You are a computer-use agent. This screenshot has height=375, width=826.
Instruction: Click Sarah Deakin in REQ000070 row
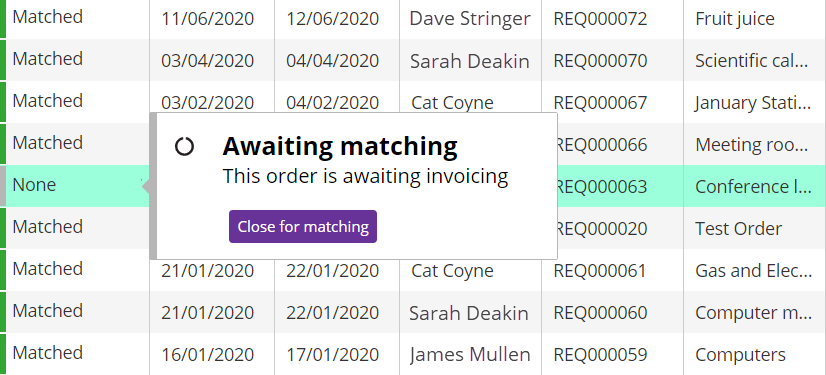click(470, 61)
